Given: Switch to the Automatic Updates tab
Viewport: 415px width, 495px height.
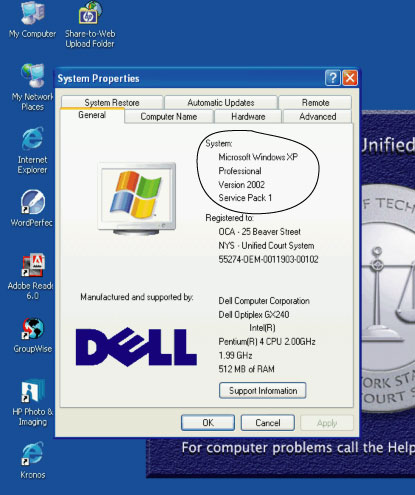Looking at the screenshot, I should [221, 102].
